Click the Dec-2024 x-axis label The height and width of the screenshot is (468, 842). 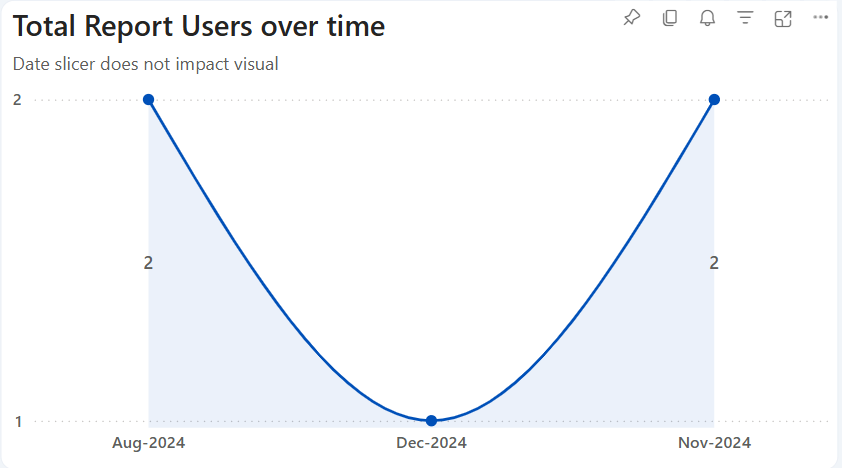431,442
